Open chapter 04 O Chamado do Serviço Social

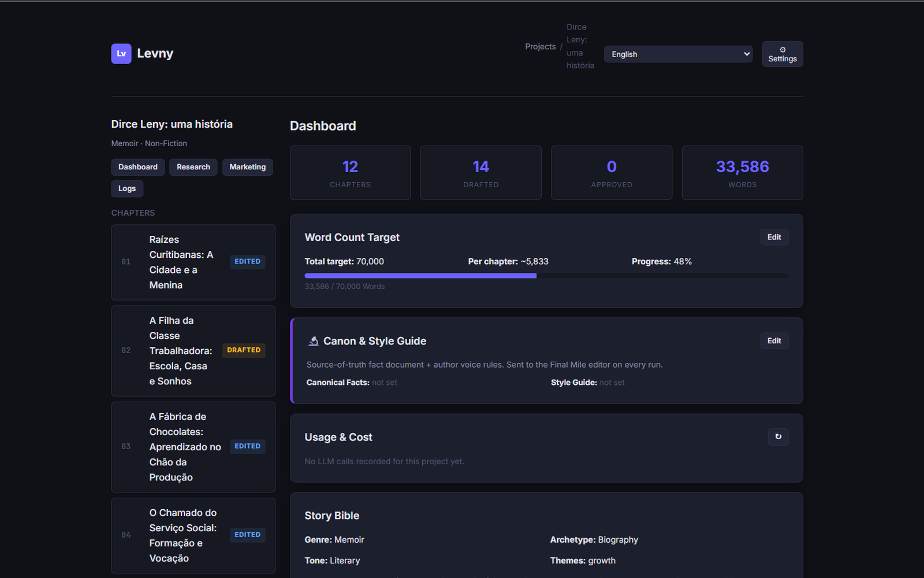pyautogui.click(x=193, y=535)
